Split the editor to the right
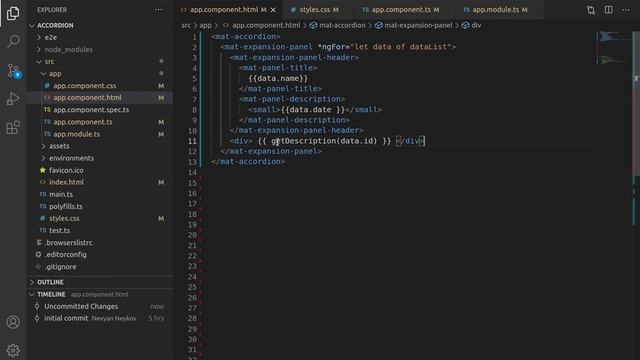 609,9
